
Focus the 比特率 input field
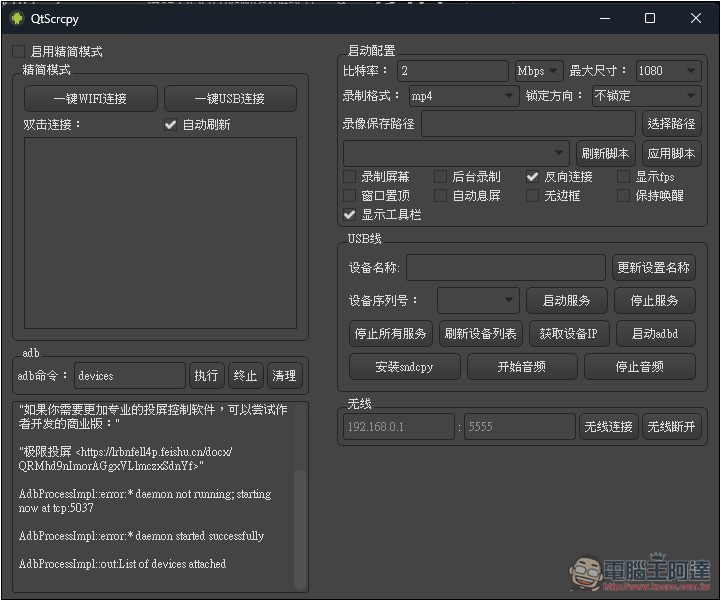point(453,71)
